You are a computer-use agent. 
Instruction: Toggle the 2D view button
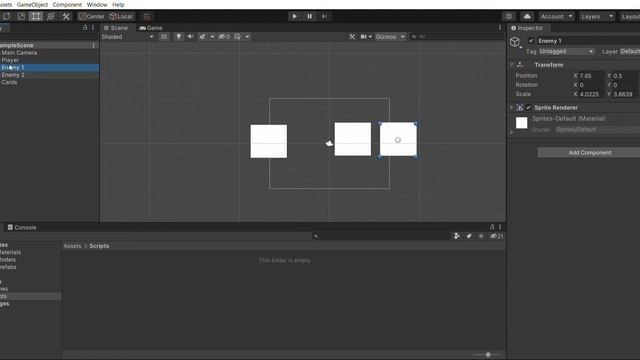[x=164, y=37]
